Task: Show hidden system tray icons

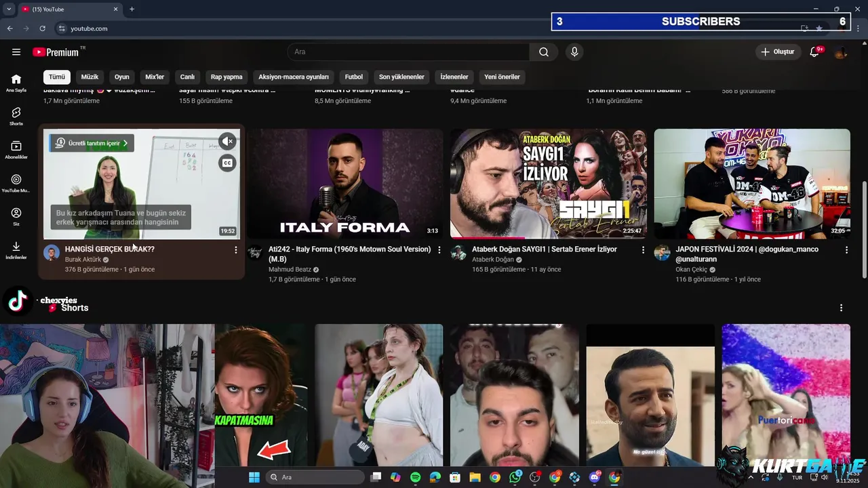Action: click(751, 477)
